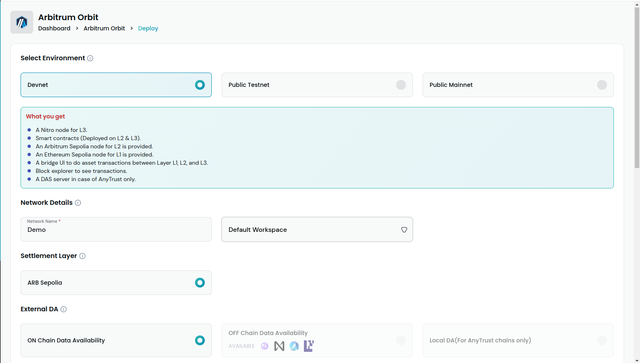Image resolution: width=640 pixels, height=363 pixels.
Task: Select ARB Sepolia settlement layer
Action: [116, 283]
